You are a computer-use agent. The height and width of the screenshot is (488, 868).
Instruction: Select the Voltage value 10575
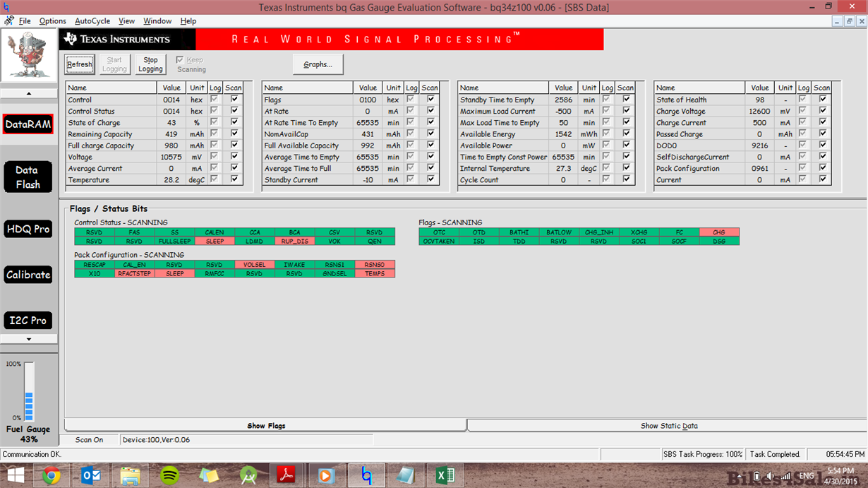coord(171,157)
